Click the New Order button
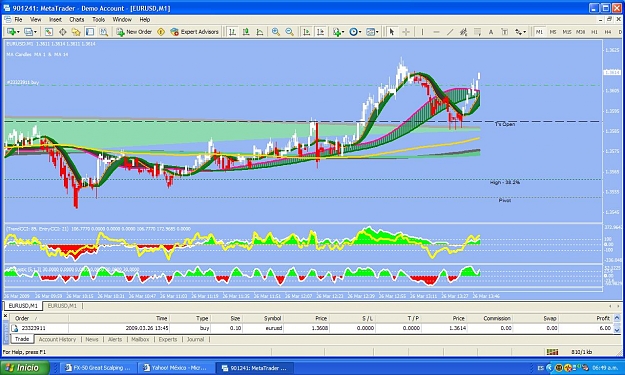This screenshot has height=375, width=625. click(134, 32)
